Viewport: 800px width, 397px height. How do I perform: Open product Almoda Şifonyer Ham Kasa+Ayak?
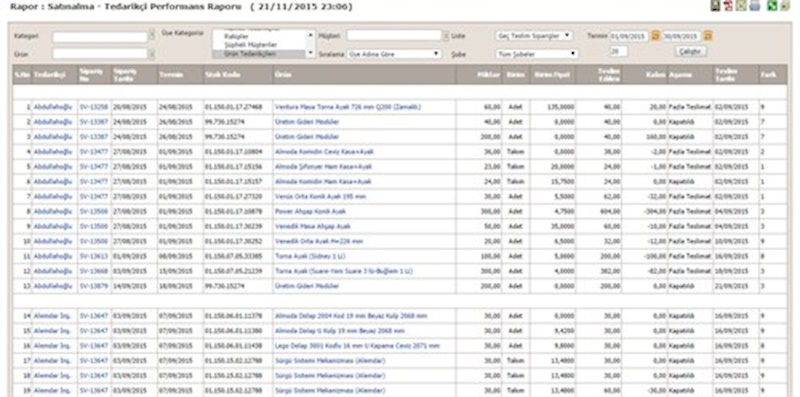tap(323, 166)
